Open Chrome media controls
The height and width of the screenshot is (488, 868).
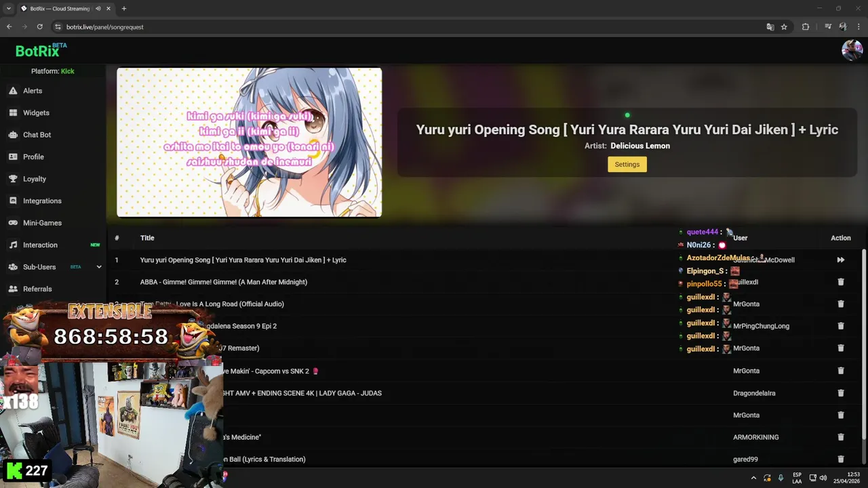coord(828,27)
